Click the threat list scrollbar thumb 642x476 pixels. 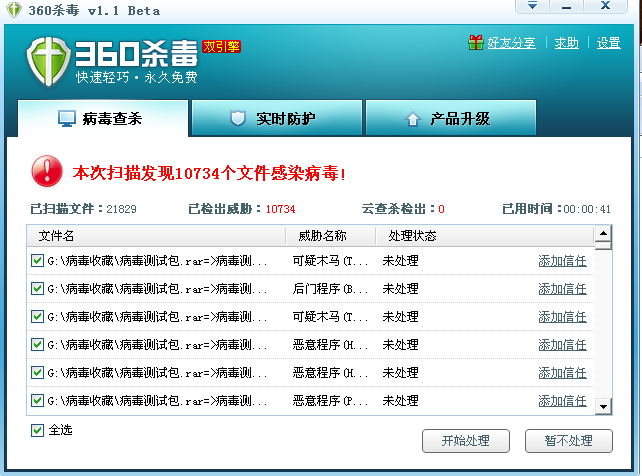click(603, 246)
